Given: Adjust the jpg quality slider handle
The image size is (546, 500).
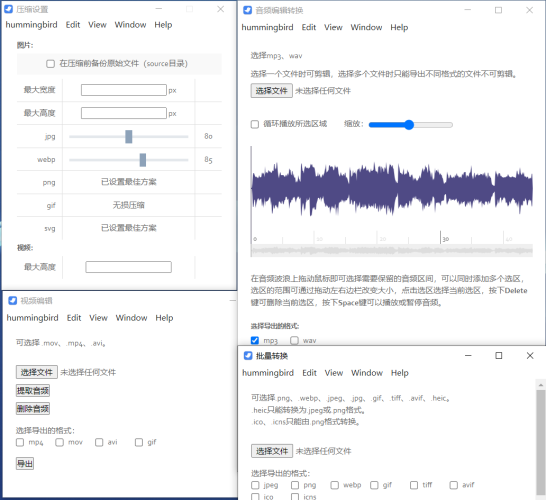Looking at the screenshot, I should 129,136.
